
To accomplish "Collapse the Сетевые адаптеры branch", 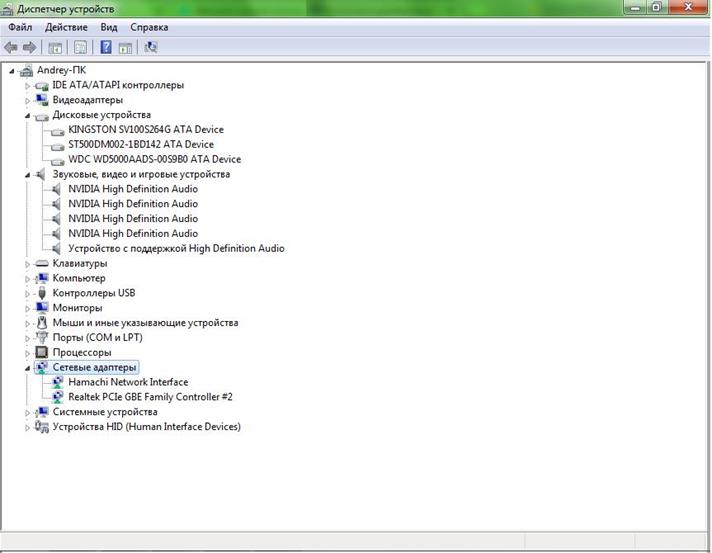I will click(x=28, y=368).
